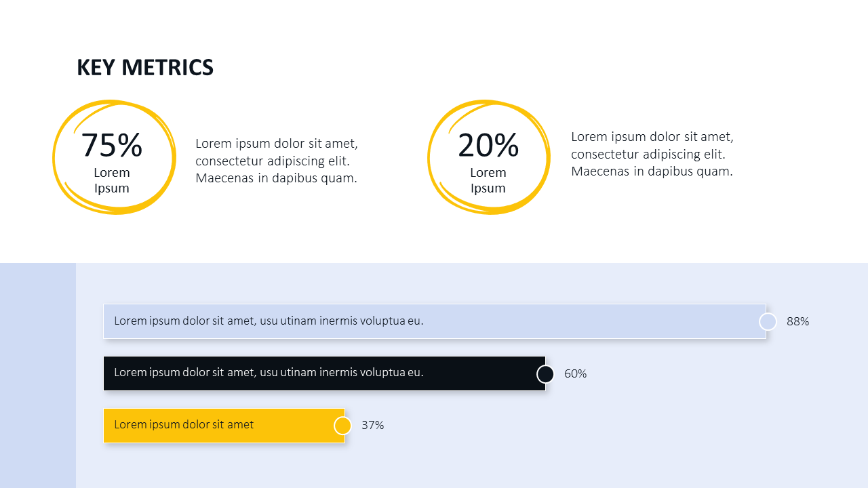Screen dimensions: 868x488
Task: Click the yellow ring outline around 20%
Action: (429, 157)
